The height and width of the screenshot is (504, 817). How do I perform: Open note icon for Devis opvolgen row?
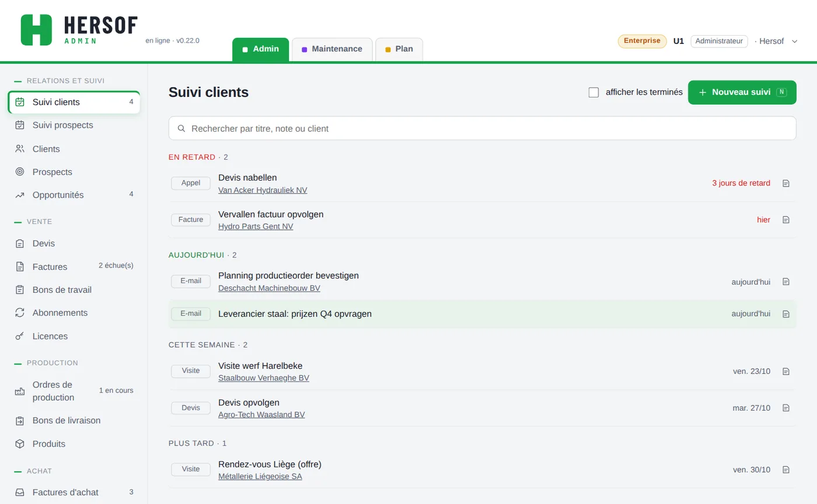pos(786,408)
